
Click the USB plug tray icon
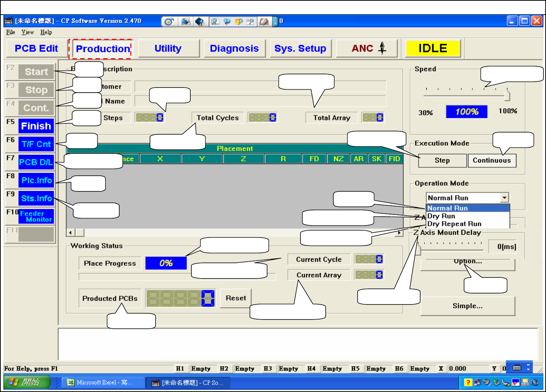[x=506, y=382]
